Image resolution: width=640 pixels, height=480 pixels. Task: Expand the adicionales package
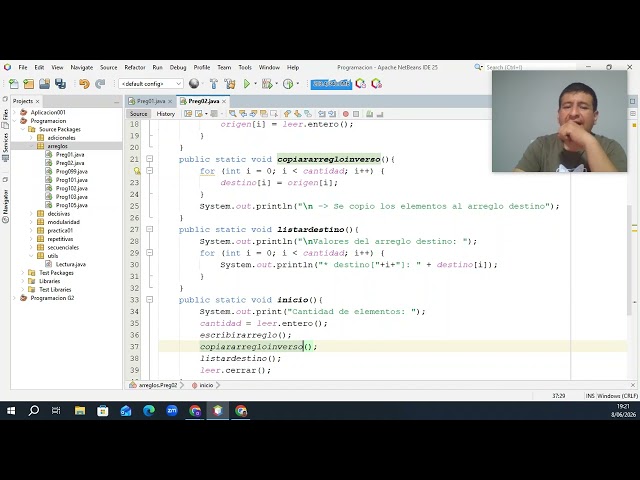point(31,138)
